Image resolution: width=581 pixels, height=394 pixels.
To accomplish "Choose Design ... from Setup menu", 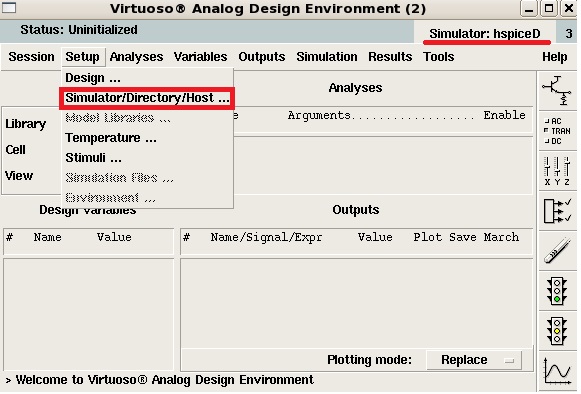I will point(147,78).
